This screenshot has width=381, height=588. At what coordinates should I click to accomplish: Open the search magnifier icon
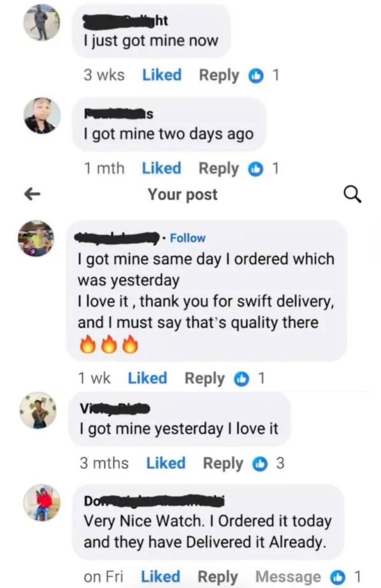(x=352, y=195)
